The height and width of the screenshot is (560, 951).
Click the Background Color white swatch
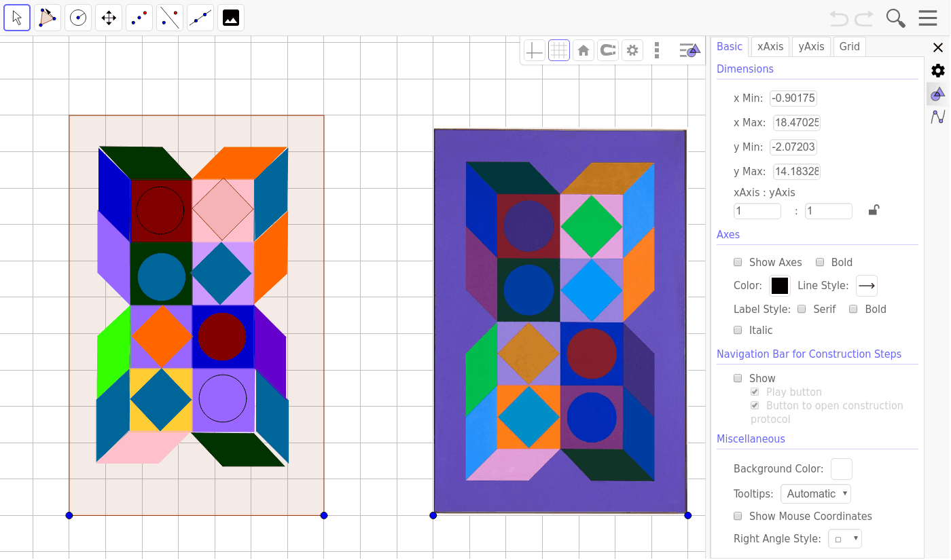pos(842,469)
